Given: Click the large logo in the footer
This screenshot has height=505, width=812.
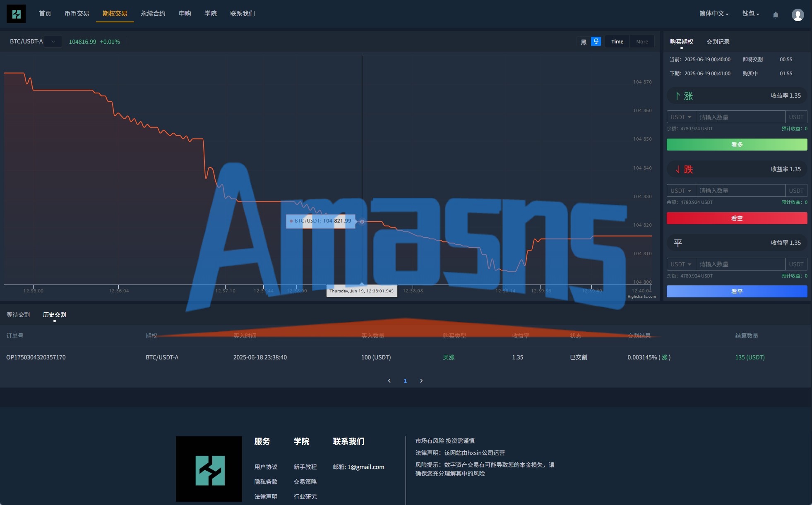Looking at the screenshot, I should (x=209, y=469).
